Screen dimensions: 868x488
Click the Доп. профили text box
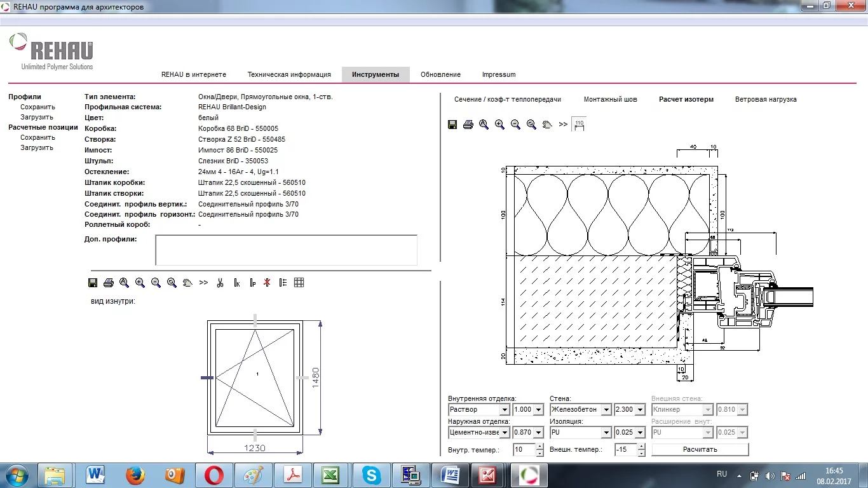coord(286,250)
